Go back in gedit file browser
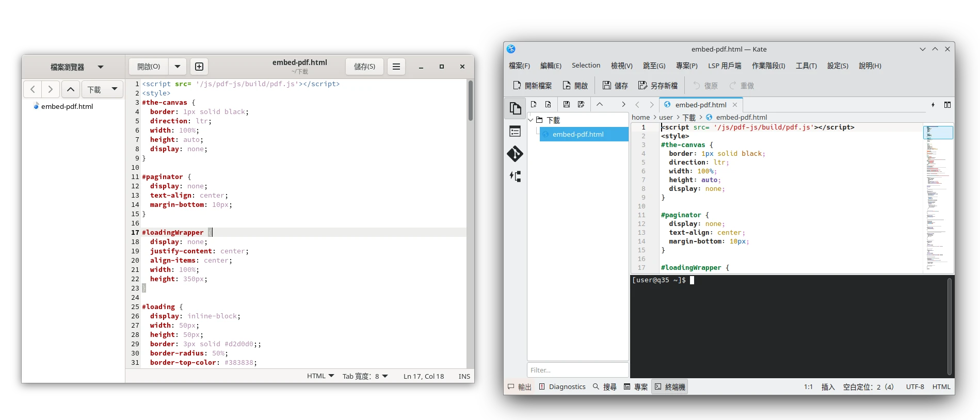 tap(33, 89)
